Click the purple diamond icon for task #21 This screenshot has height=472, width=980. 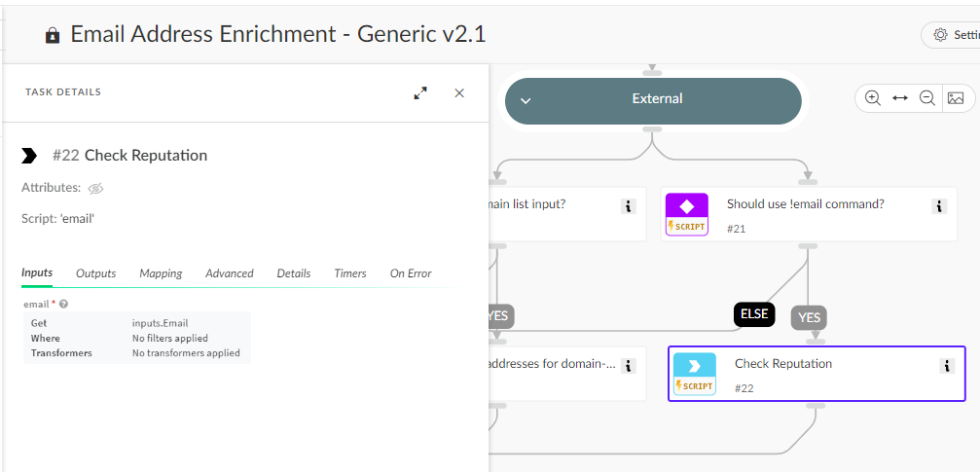[687, 205]
